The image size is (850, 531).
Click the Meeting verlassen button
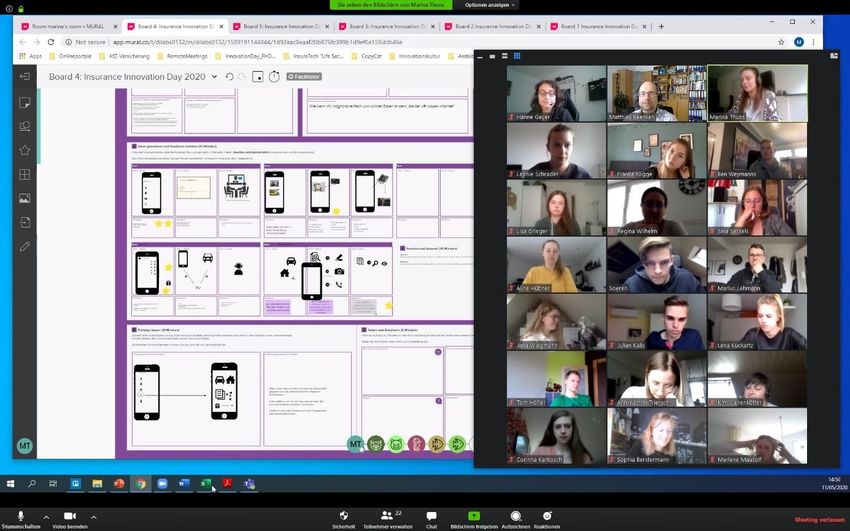coord(819,520)
